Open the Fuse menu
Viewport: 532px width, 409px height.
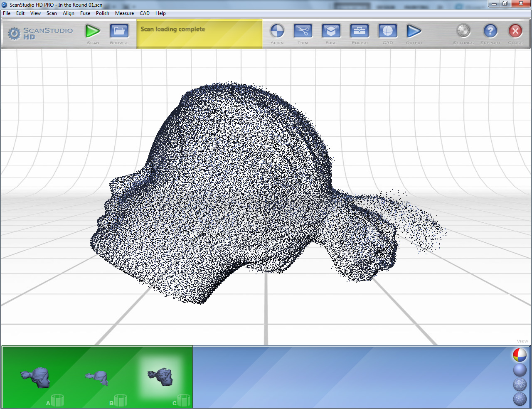click(x=85, y=13)
